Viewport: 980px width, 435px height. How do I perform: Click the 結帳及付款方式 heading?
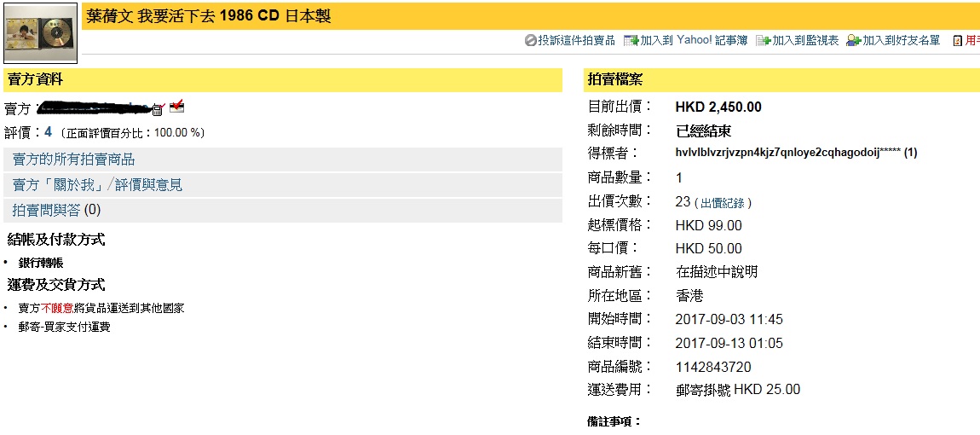pyautogui.click(x=55, y=239)
